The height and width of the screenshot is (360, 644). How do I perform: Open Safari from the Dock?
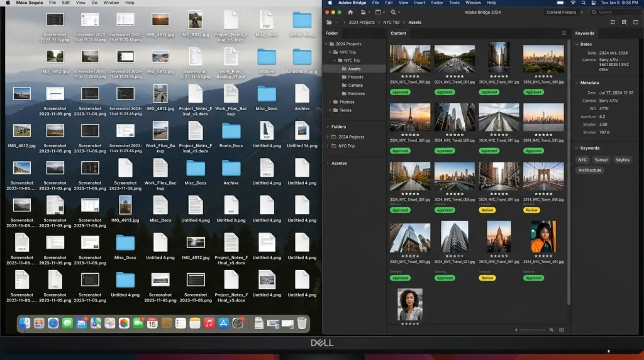coord(53,323)
